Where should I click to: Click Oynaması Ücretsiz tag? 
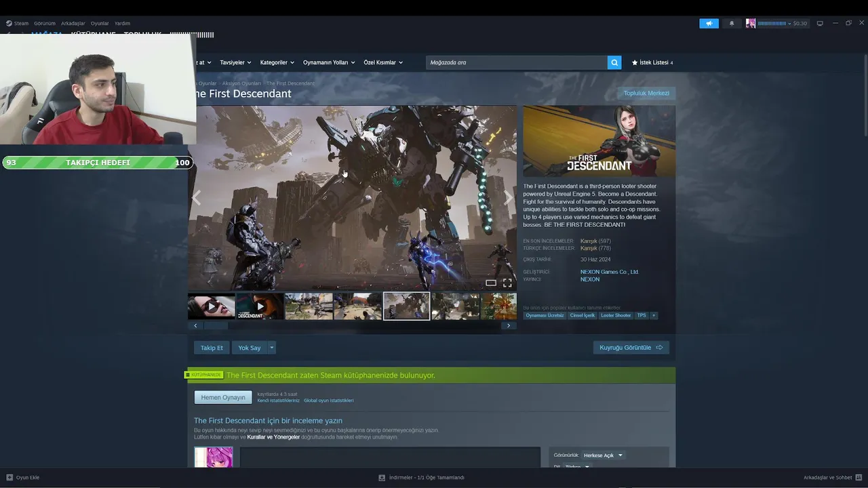click(x=545, y=315)
